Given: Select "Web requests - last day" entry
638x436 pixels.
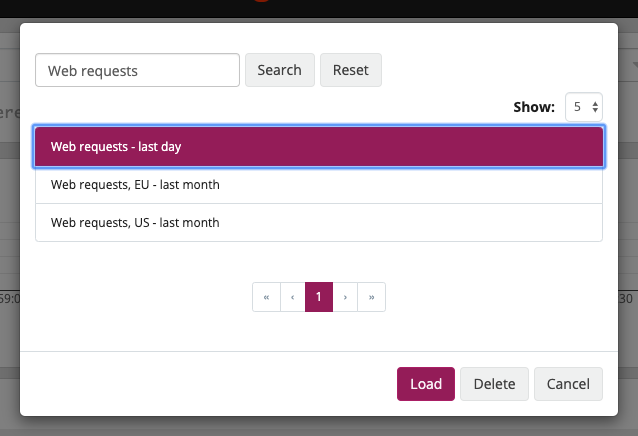Looking at the screenshot, I should [x=319, y=146].
